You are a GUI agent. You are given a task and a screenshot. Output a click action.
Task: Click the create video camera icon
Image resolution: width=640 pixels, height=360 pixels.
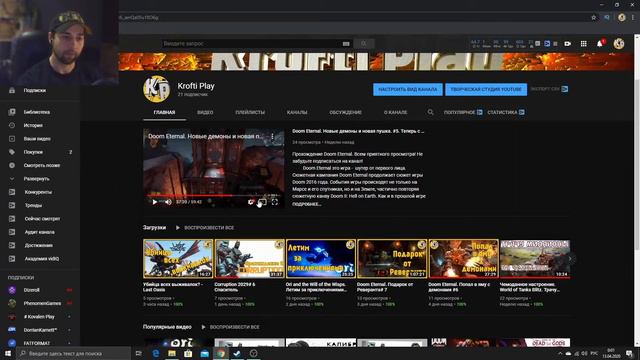point(567,44)
